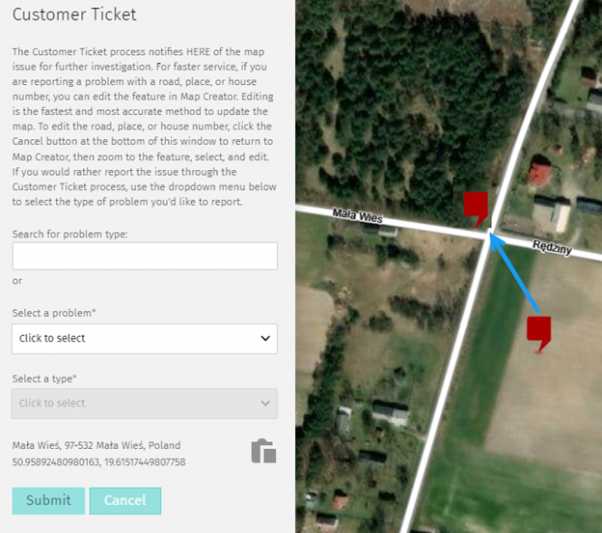
Task: Click the Mała Wieś, 97-532 address text
Action: click(x=97, y=445)
